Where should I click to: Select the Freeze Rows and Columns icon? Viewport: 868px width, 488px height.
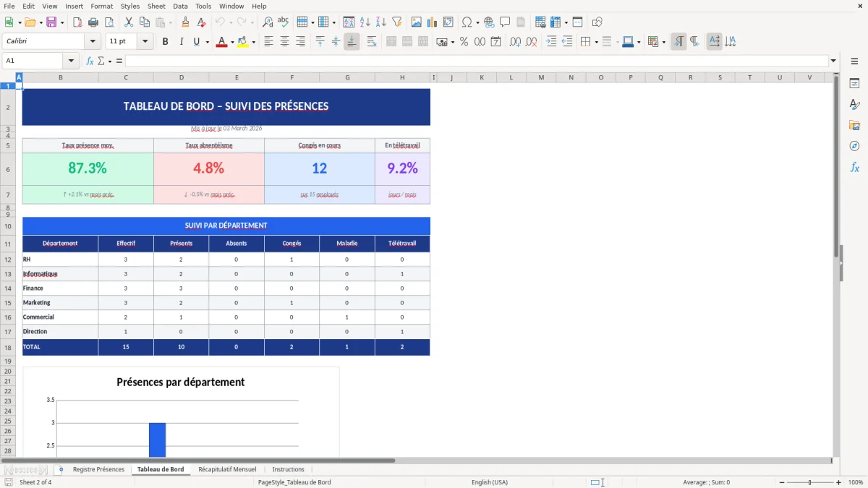click(x=577, y=21)
